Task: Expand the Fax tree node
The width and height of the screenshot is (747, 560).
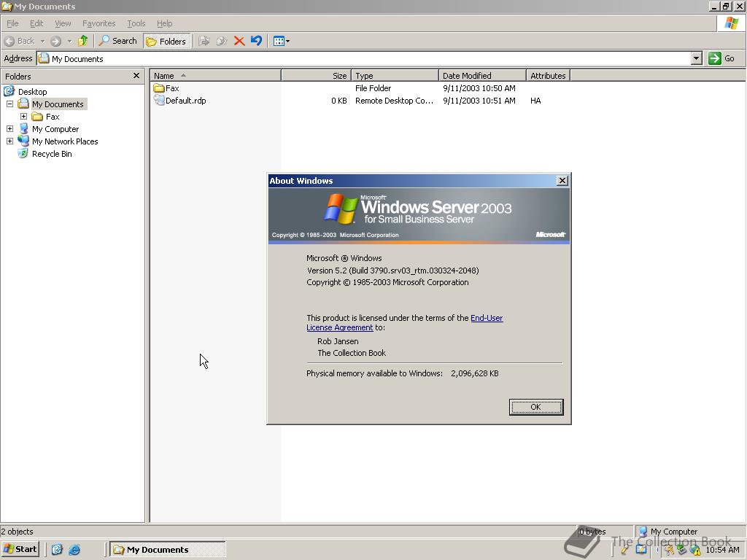Action: tap(23, 116)
